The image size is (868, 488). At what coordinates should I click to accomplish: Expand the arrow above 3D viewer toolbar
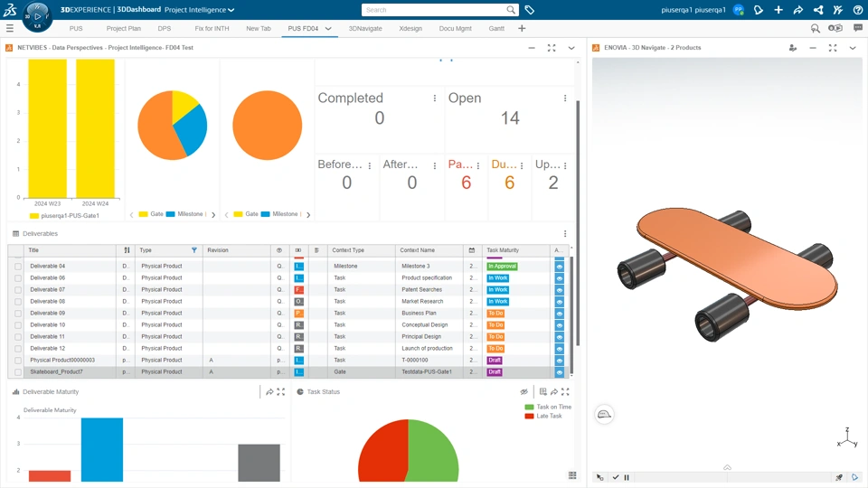tap(727, 467)
